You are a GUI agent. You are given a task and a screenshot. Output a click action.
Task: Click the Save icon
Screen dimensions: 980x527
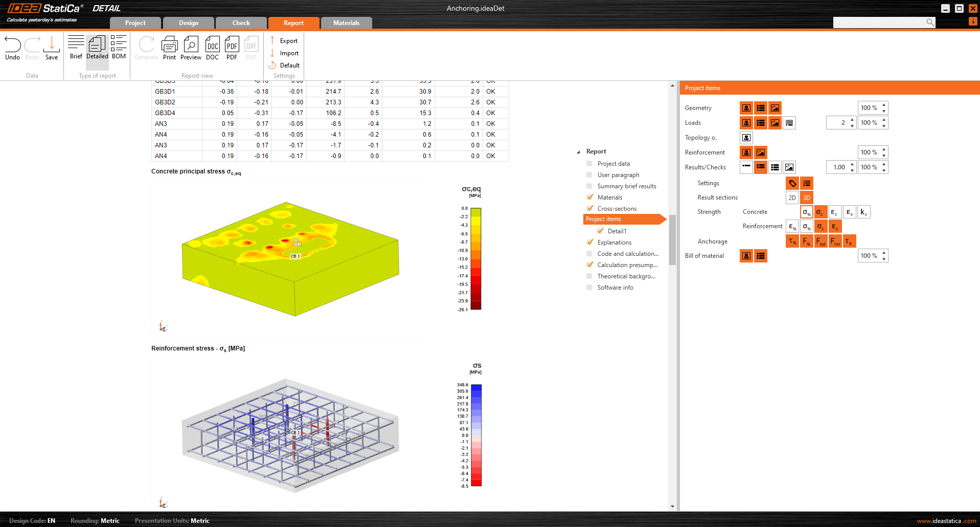(52, 48)
